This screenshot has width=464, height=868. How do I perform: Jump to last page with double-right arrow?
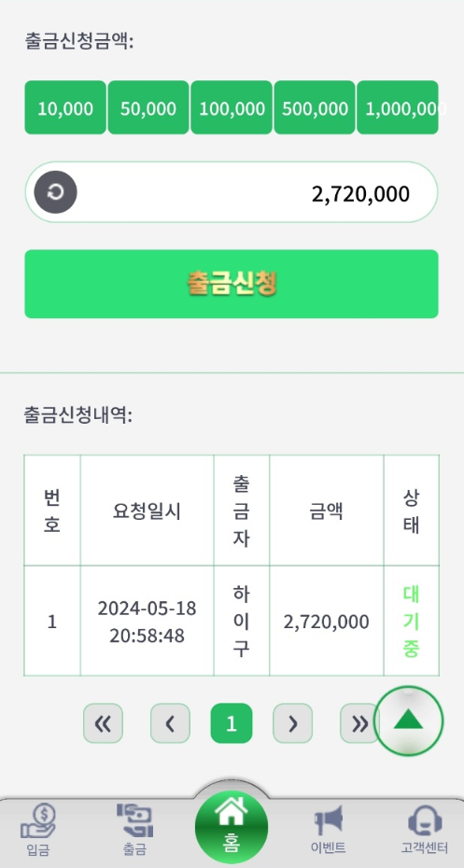(359, 723)
